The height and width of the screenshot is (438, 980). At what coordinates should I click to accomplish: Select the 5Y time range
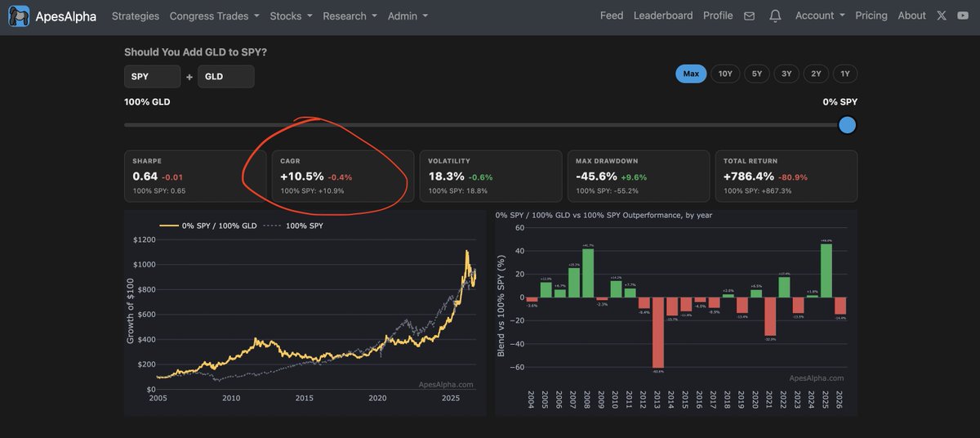[757, 74]
